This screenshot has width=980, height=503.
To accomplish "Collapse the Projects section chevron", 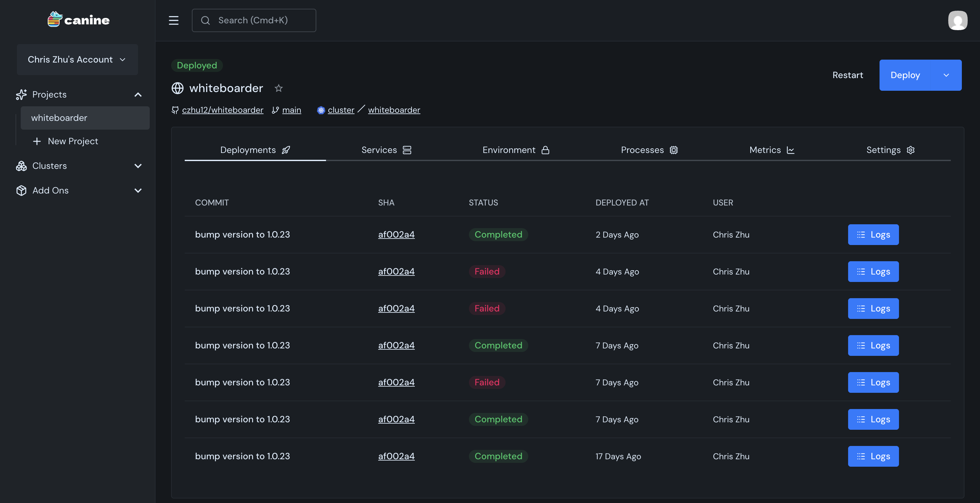I will point(138,95).
